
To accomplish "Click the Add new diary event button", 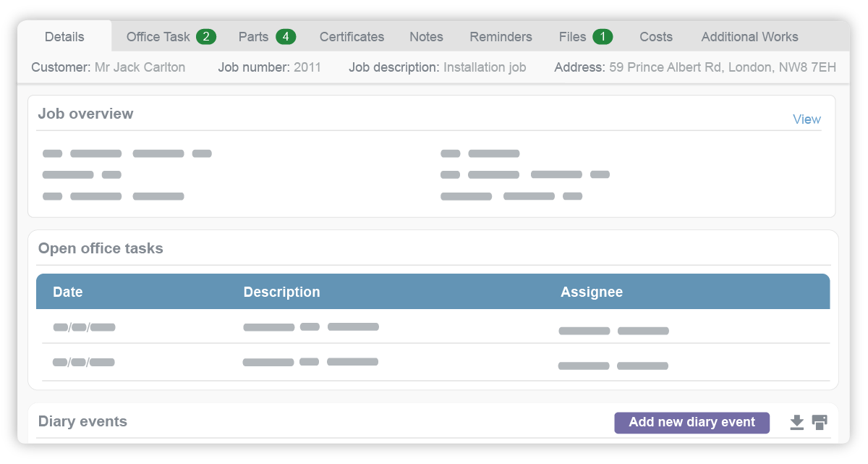I will [692, 423].
